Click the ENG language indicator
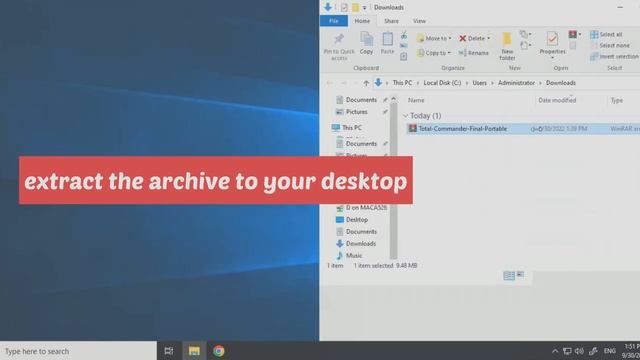The image size is (640, 360). click(610, 351)
